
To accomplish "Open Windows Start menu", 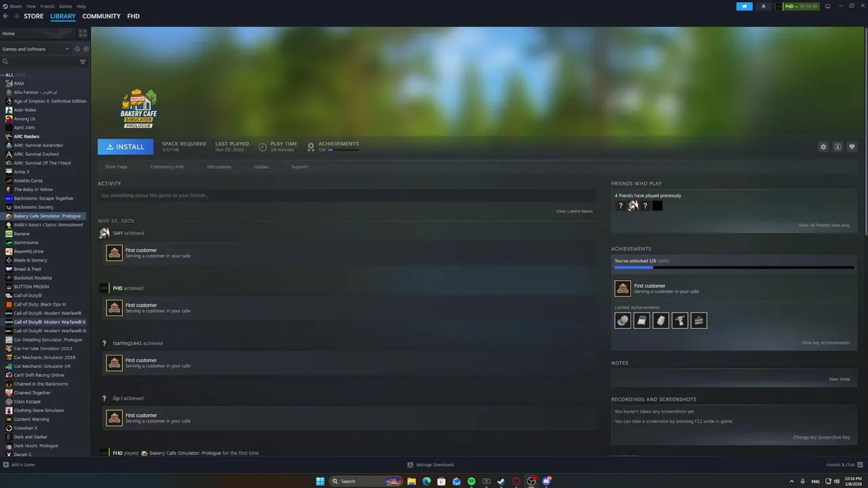I will [320, 481].
